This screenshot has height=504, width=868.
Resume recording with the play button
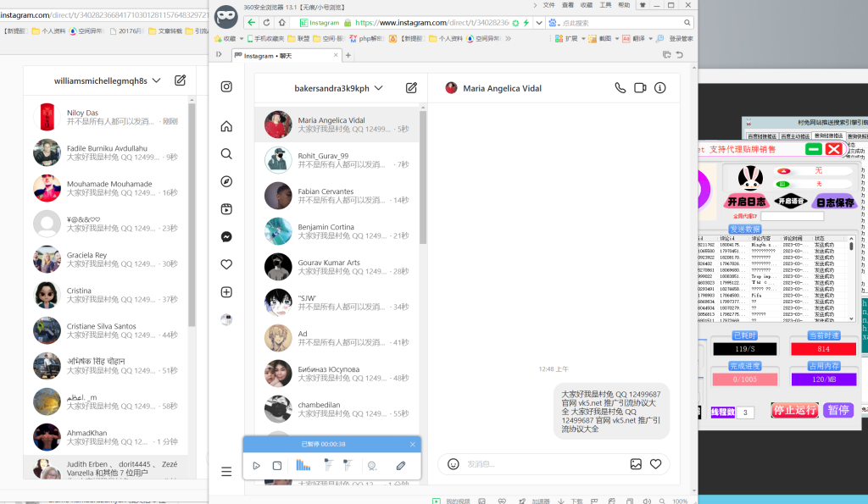pyautogui.click(x=256, y=466)
